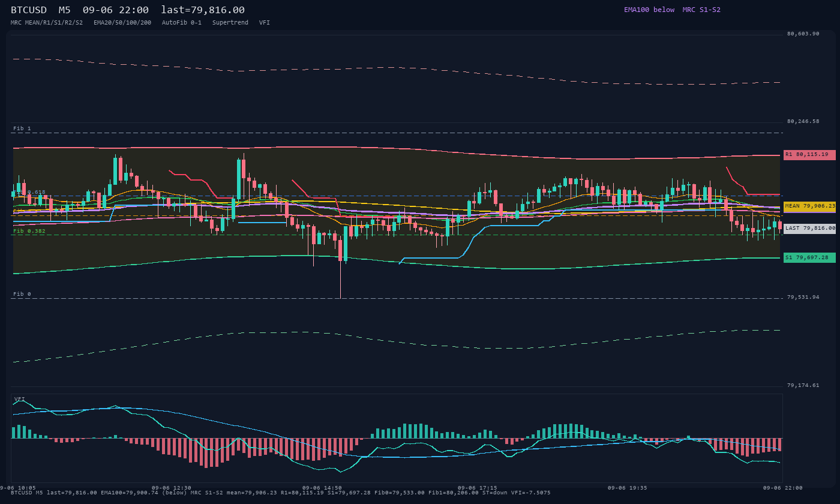Click the 80,246.58 price axis label
Image resolution: width=840 pixels, height=504 pixels.
pos(803,121)
